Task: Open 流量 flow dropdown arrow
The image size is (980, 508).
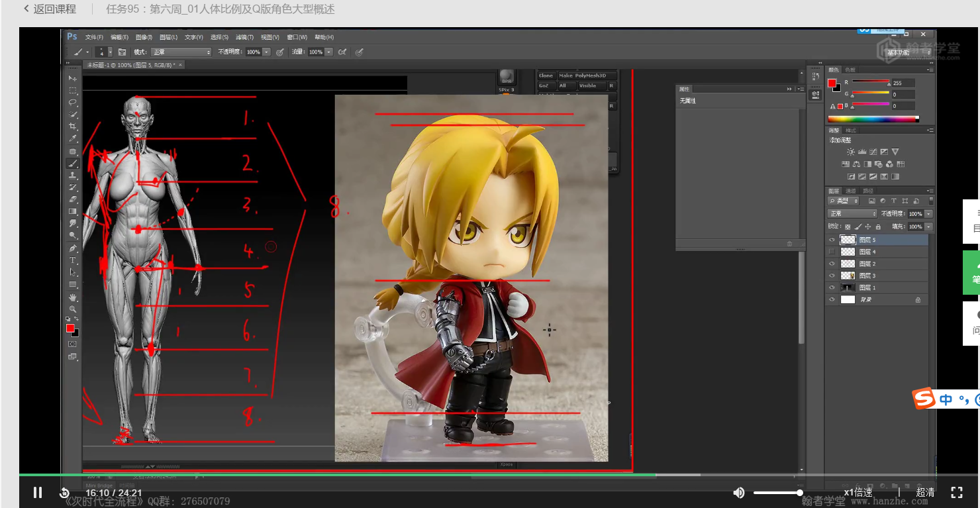Action: [x=328, y=52]
